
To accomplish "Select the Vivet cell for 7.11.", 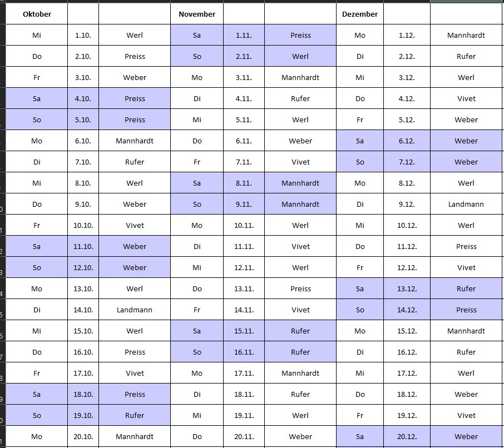I will [300, 162].
